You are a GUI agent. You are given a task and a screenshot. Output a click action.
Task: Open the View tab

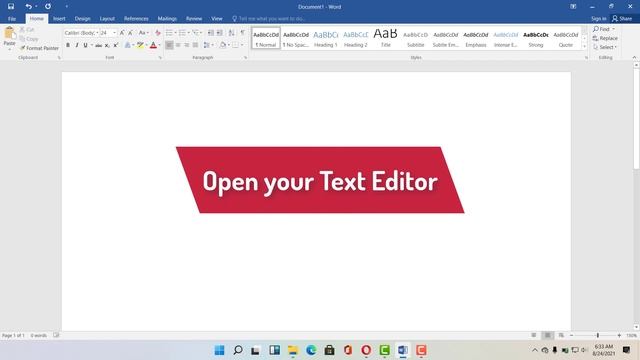(217, 19)
